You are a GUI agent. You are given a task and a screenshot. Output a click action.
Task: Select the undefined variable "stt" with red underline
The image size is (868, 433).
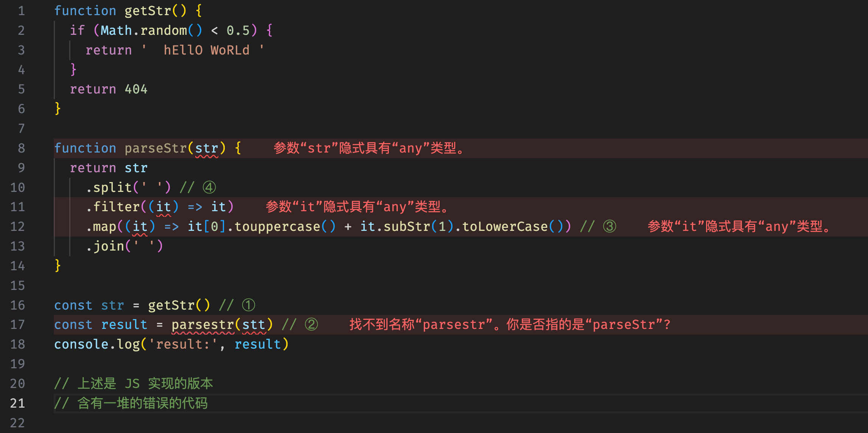click(x=255, y=324)
